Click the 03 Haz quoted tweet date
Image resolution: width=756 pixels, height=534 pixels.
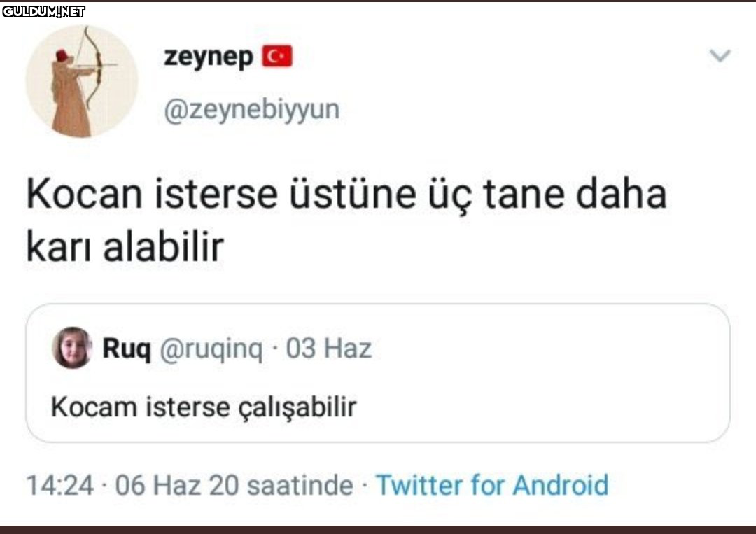coord(329,348)
